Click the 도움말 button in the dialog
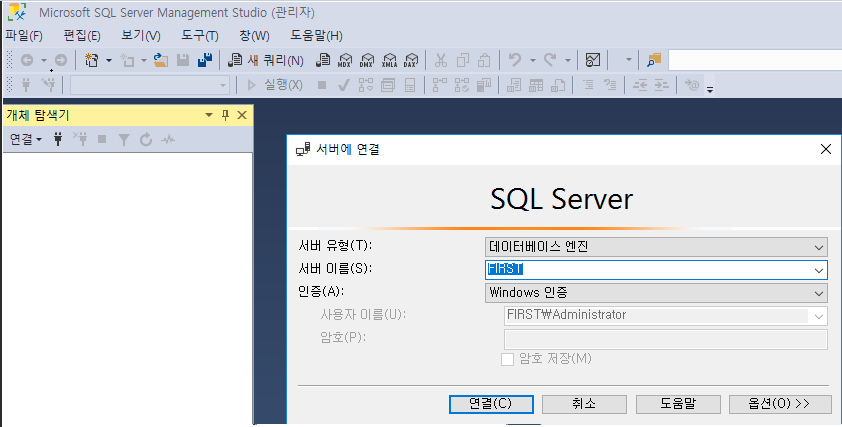The image size is (842, 427). pos(678,404)
